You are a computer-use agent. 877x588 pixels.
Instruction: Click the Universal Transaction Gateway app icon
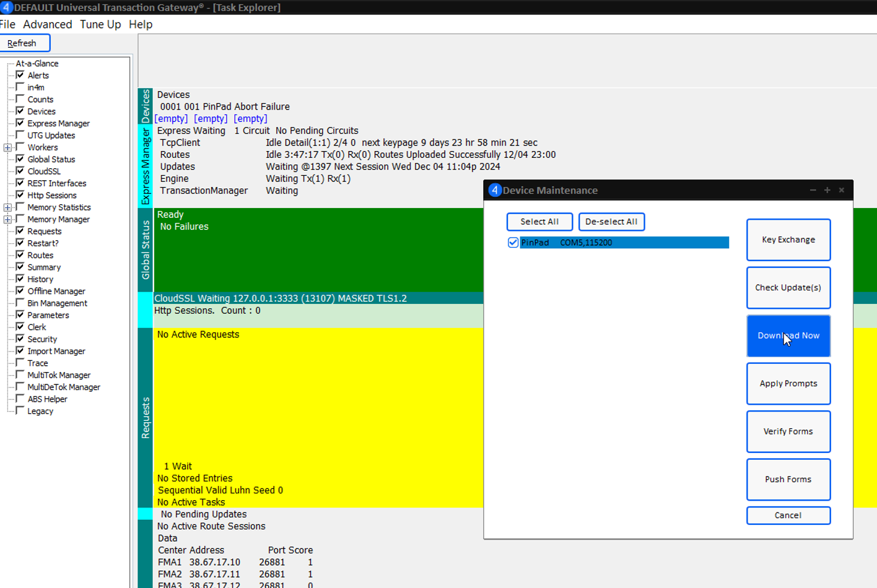[6, 7]
